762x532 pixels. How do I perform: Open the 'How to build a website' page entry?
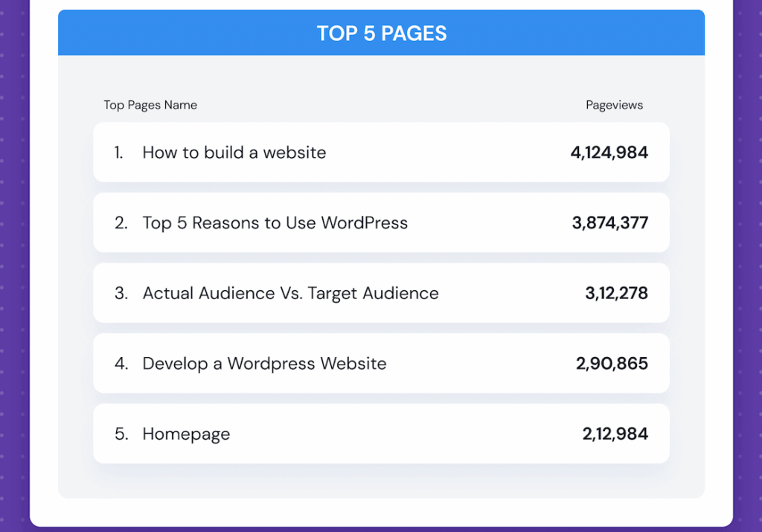pyautogui.click(x=234, y=153)
